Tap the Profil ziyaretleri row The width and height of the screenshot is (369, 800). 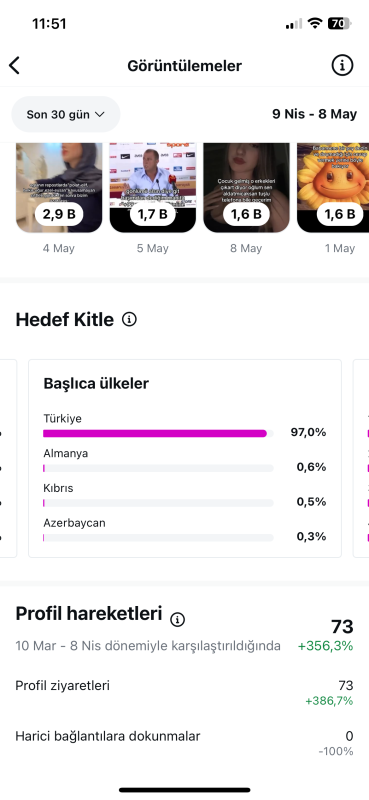tap(184, 693)
